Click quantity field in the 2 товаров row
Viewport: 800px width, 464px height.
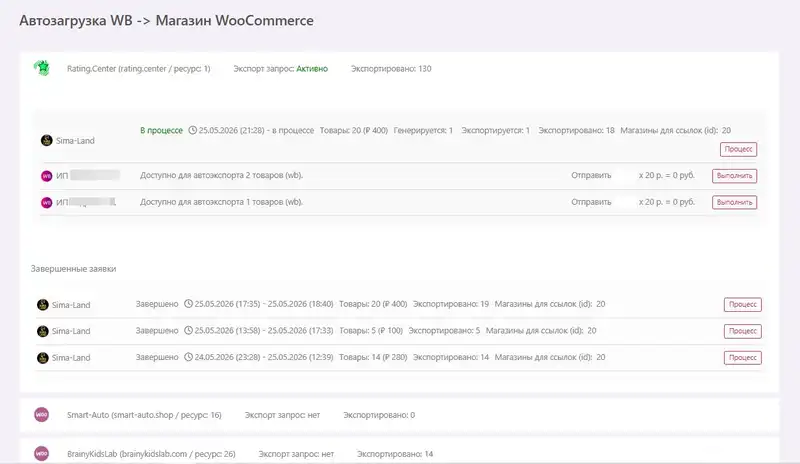pos(625,175)
